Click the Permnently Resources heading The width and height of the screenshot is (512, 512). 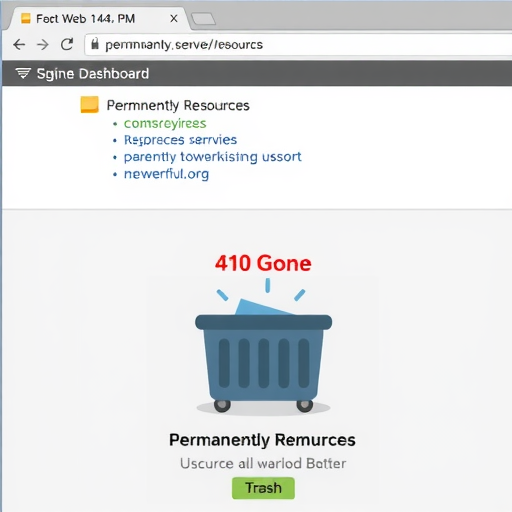click(x=178, y=105)
